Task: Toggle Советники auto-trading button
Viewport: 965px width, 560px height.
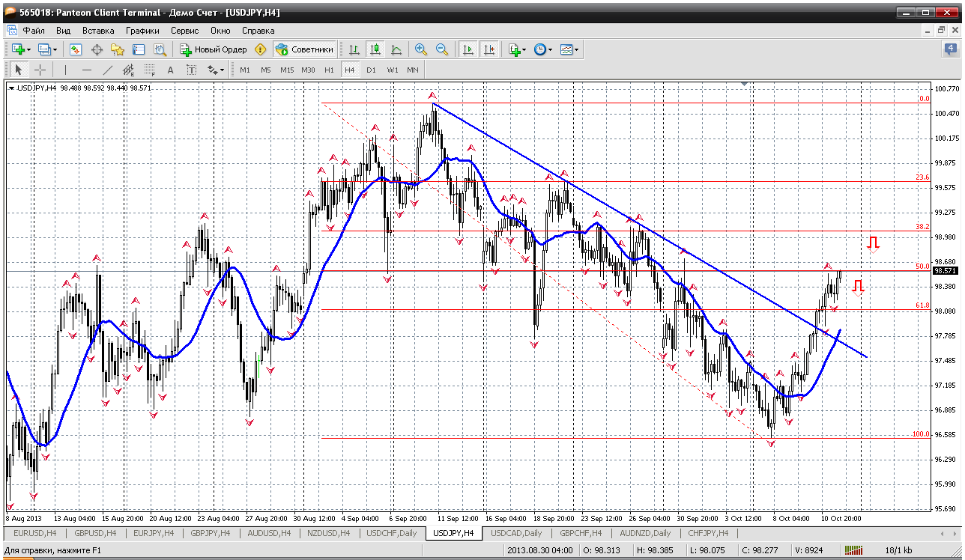Action: (304, 49)
